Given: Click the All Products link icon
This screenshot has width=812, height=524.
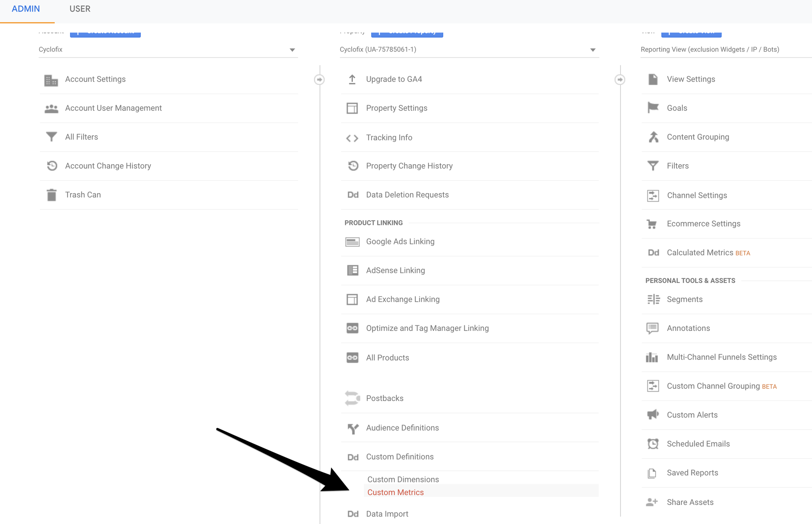Looking at the screenshot, I should (x=352, y=357).
